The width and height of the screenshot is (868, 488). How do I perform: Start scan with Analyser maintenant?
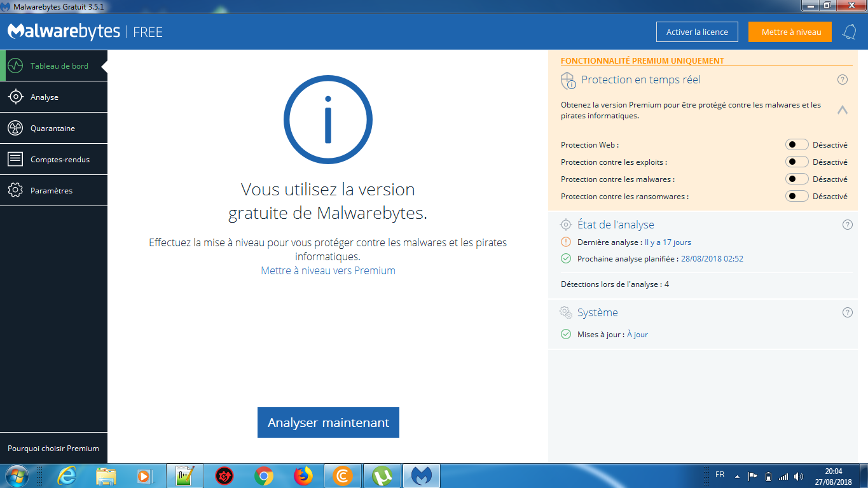coord(328,422)
